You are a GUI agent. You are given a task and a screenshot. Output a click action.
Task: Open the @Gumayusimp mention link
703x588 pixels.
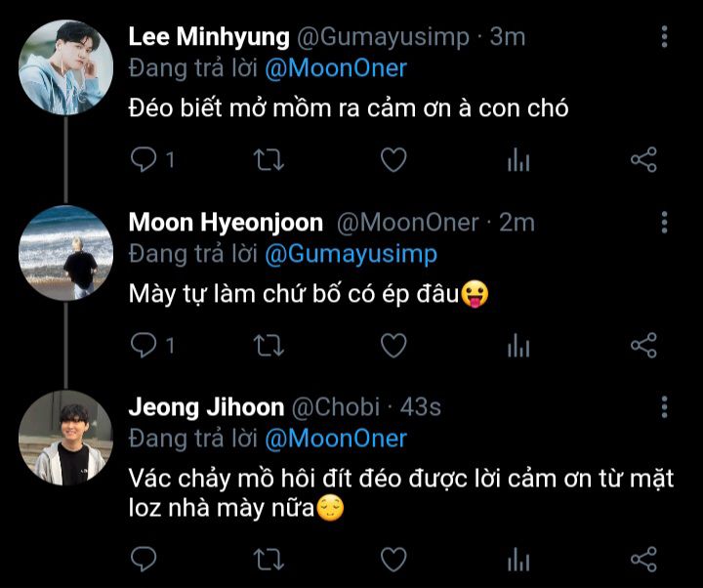point(351,253)
